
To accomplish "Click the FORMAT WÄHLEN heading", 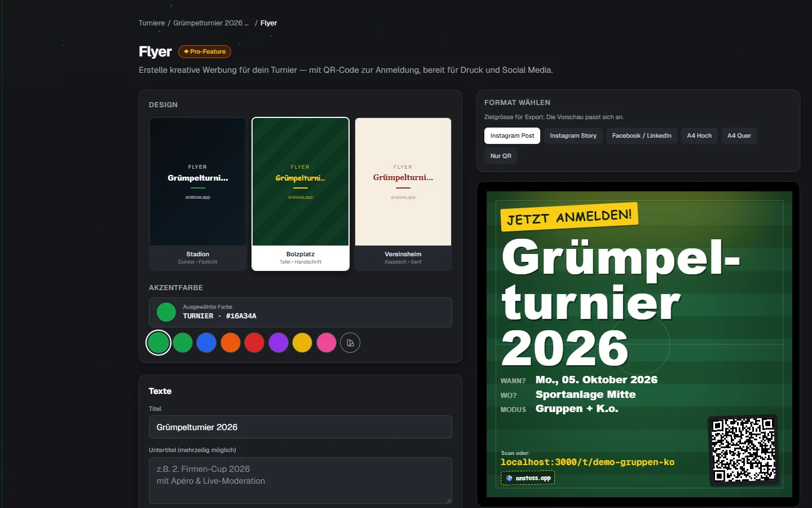I will pos(517,103).
